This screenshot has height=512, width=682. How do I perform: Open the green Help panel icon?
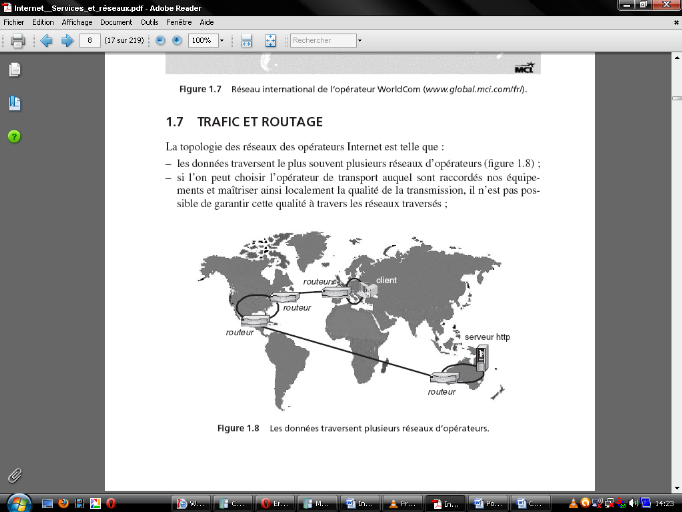click(x=14, y=137)
